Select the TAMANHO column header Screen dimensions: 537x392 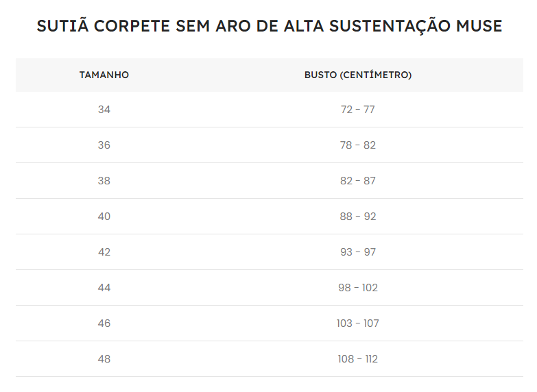104,75
